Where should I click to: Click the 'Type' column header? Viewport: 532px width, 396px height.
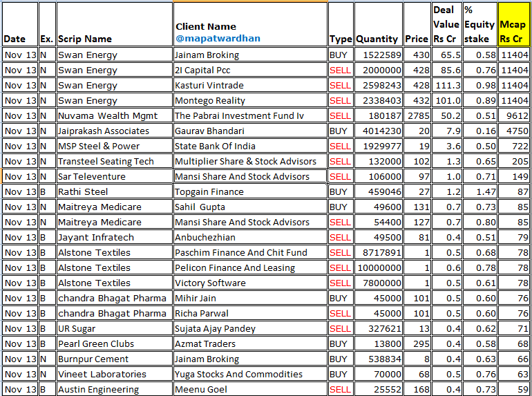point(341,24)
